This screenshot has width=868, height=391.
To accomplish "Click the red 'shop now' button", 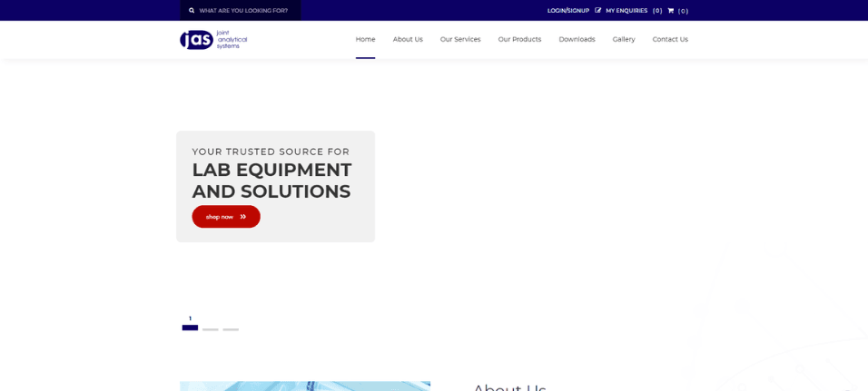I will pyautogui.click(x=226, y=217).
